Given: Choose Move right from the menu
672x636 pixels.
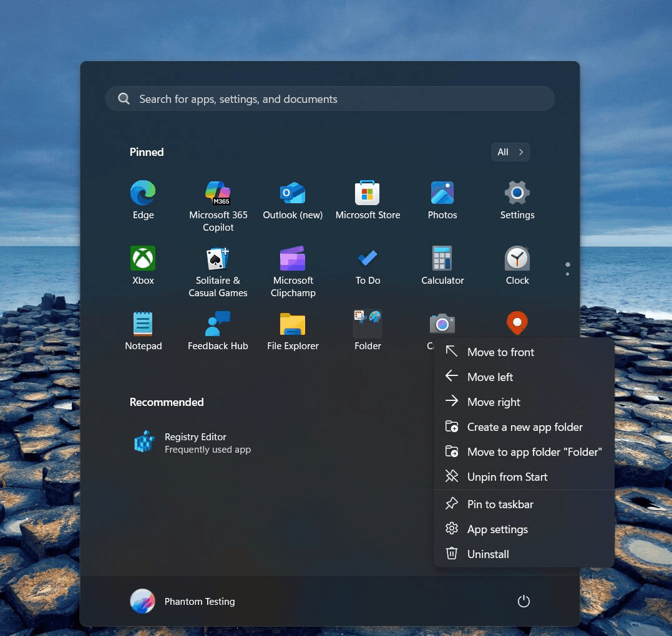Looking at the screenshot, I should point(523,402).
